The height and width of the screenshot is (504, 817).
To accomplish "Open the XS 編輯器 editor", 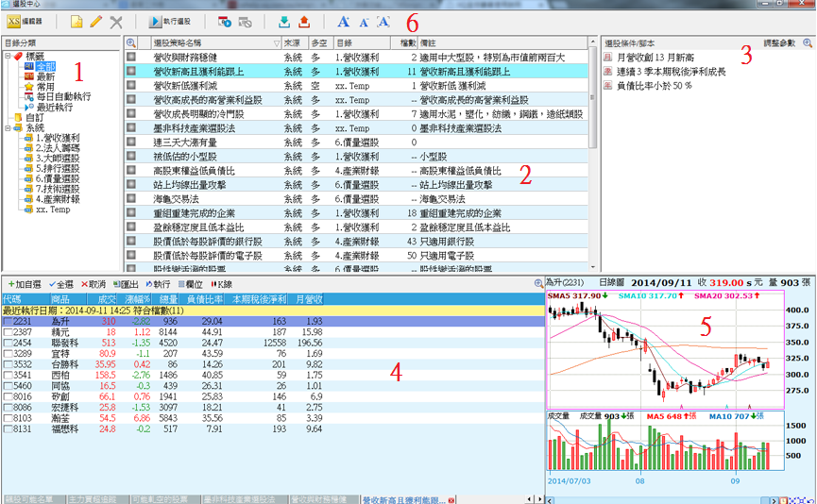I will [x=27, y=21].
